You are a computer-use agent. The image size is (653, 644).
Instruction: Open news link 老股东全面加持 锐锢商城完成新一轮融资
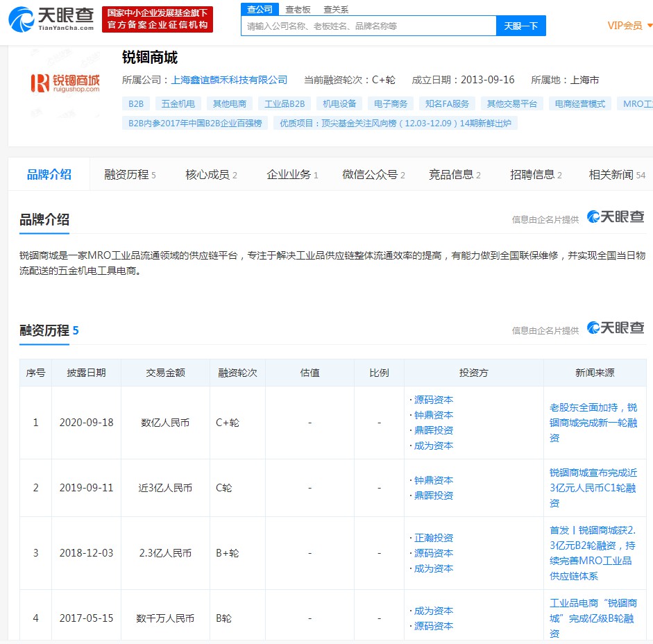(x=593, y=423)
